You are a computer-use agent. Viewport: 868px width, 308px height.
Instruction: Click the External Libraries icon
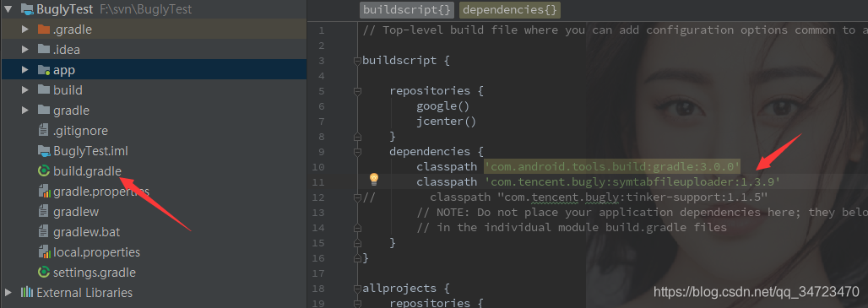26,293
